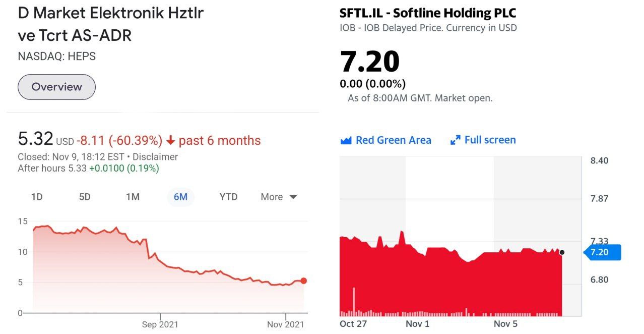This screenshot has height=334, width=644.
Task: Click the black endpoint dot on Softline chart
Action: click(562, 252)
